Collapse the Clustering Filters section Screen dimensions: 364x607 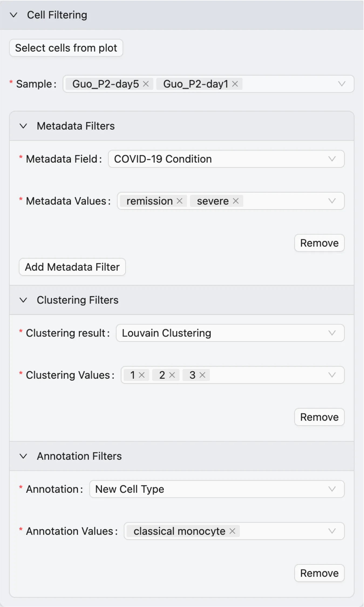click(x=23, y=300)
